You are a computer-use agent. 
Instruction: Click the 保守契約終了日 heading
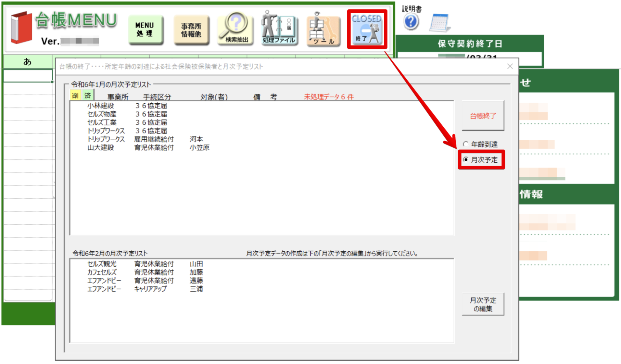click(470, 44)
